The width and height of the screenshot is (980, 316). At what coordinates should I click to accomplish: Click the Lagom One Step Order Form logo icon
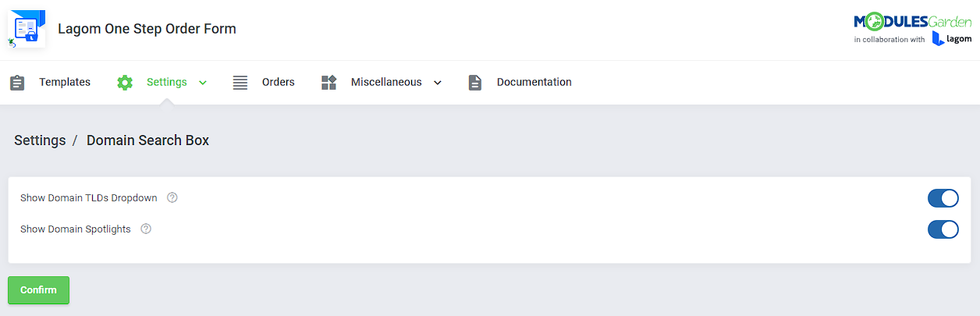pos(27,29)
